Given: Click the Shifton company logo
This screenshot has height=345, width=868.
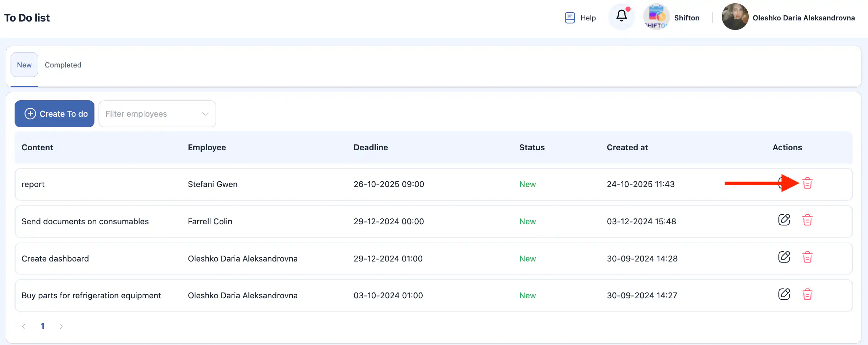Looking at the screenshot, I should (x=656, y=17).
